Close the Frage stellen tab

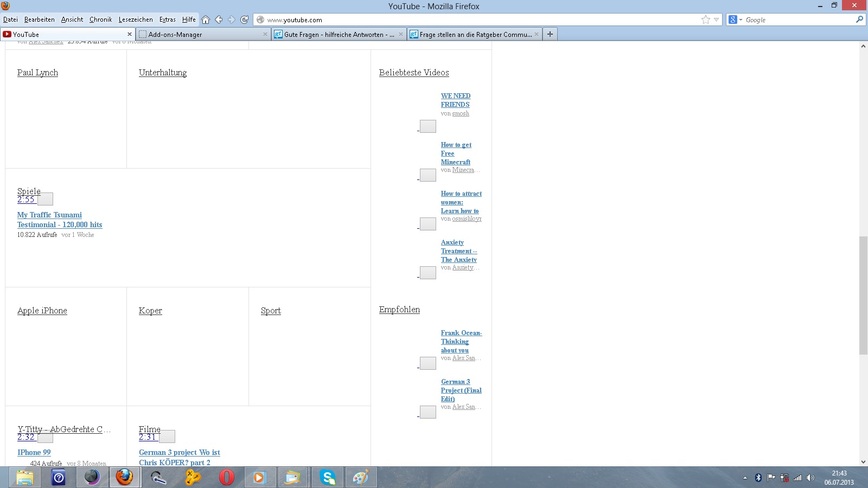click(537, 34)
